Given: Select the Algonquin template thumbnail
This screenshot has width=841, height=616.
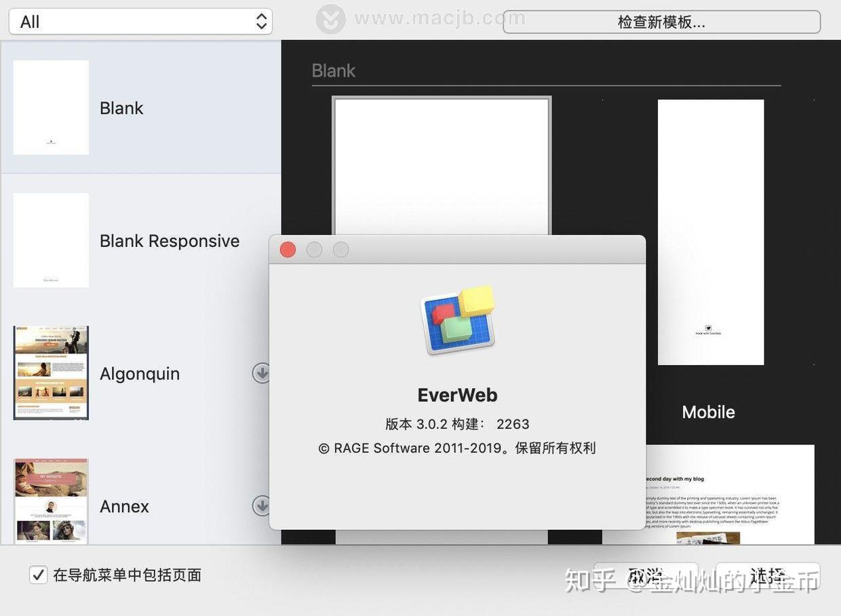Looking at the screenshot, I should (x=51, y=372).
